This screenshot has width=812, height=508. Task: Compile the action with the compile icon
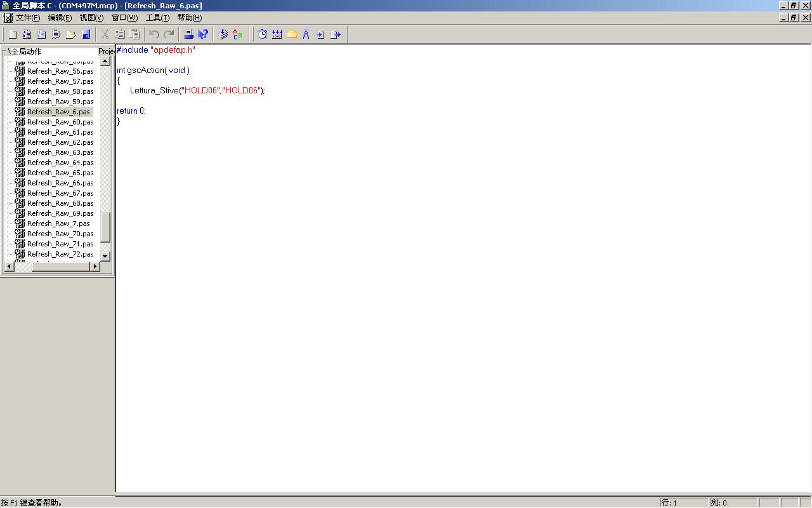(223, 34)
